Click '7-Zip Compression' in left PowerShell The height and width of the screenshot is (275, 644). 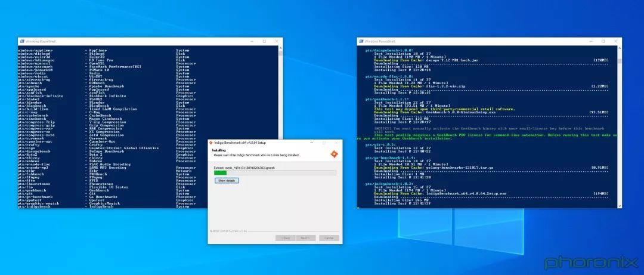point(107,122)
